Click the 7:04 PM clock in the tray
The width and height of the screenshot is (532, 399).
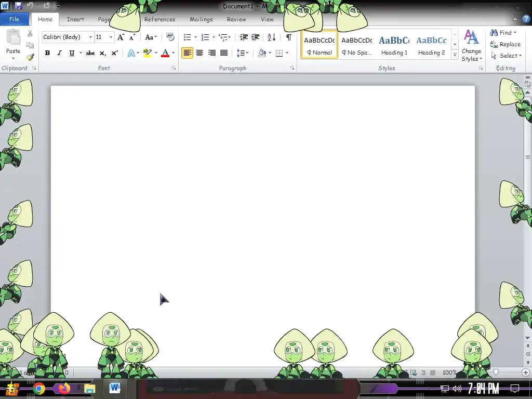pos(483,389)
